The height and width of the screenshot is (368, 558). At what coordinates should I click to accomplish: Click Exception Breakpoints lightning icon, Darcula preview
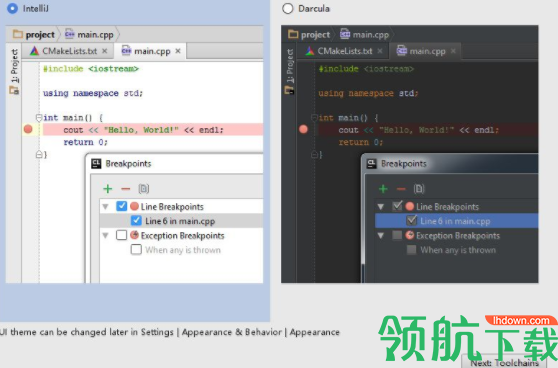click(410, 235)
